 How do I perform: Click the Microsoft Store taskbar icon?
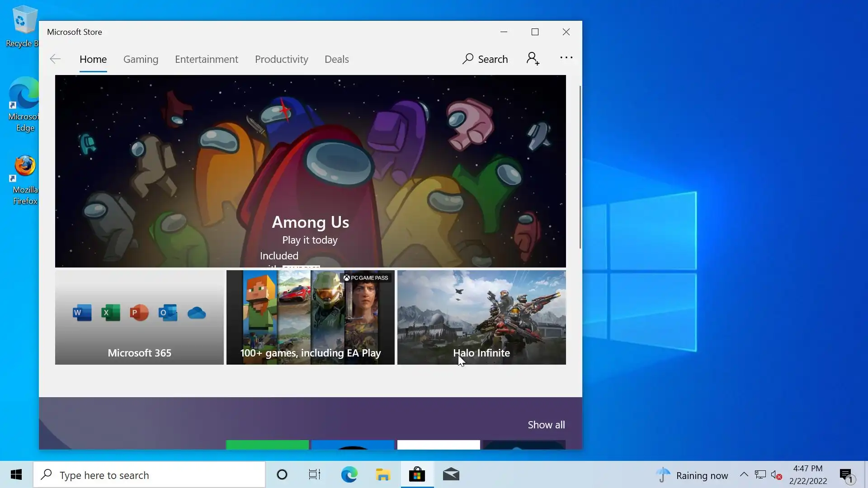(417, 475)
